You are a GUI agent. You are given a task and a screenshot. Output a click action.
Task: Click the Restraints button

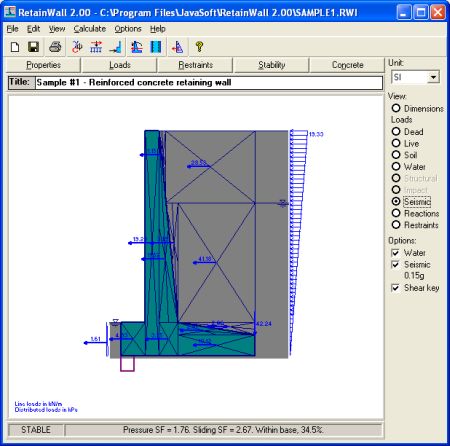tap(196, 65)
